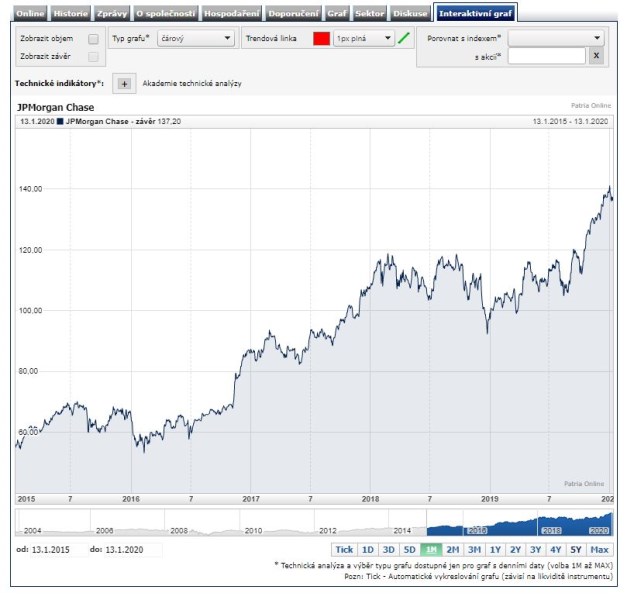Enable the Zobrazit objem checkbox
Screen dimensions: 634x600
[x=93, y=39]
